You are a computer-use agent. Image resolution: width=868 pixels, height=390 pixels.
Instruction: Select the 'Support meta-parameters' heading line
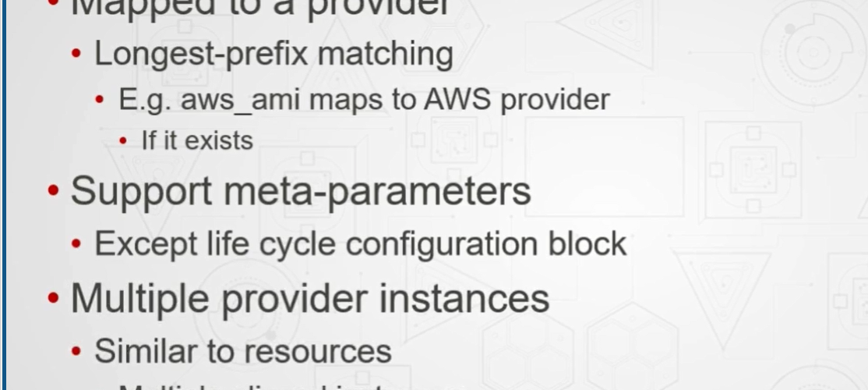click(x=301, y=191)
